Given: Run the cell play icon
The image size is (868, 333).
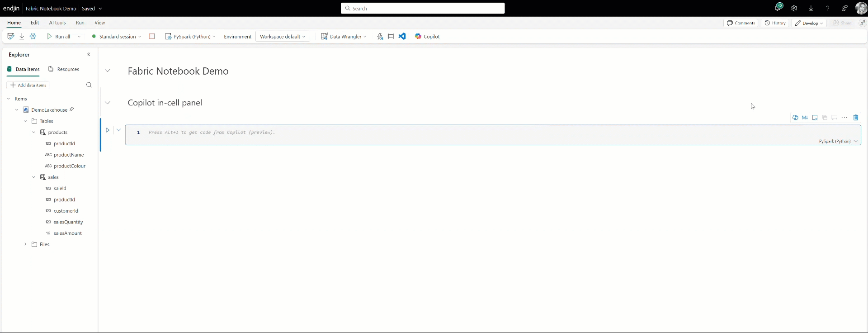Looking at the screenshot, I should point(108,130).
